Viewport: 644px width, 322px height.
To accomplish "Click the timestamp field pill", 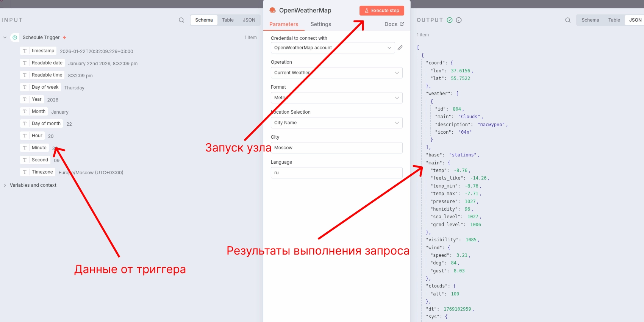I will (x=38, y=51).
